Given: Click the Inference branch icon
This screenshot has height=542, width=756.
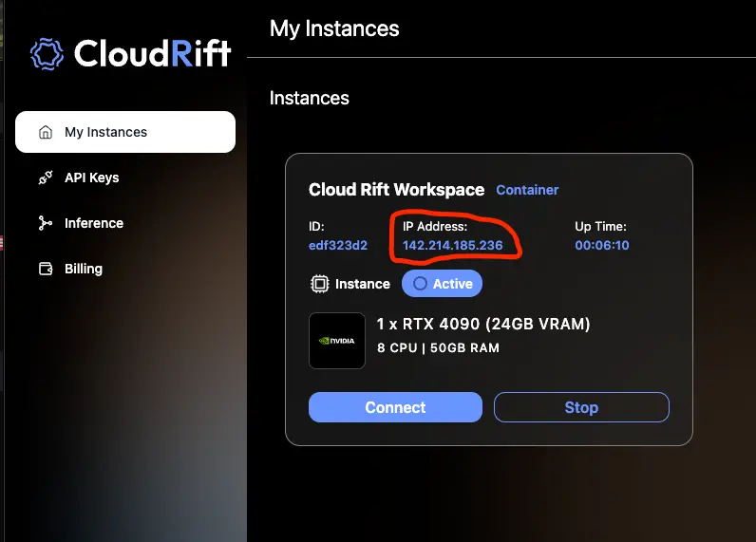Looking at the screenshot, I should point(45,223).
